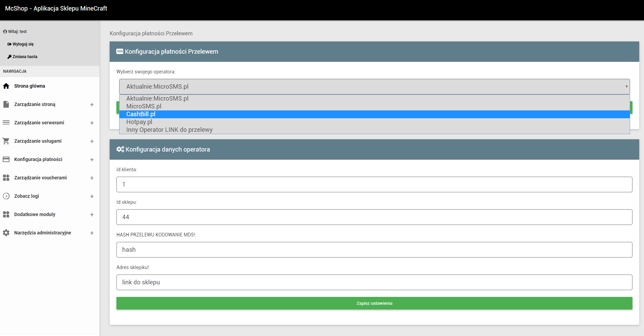Click into the HASH PRZELEWU input field
This screenshot has height=336, width=644.
pyautogui.click(x=374, y=250)
